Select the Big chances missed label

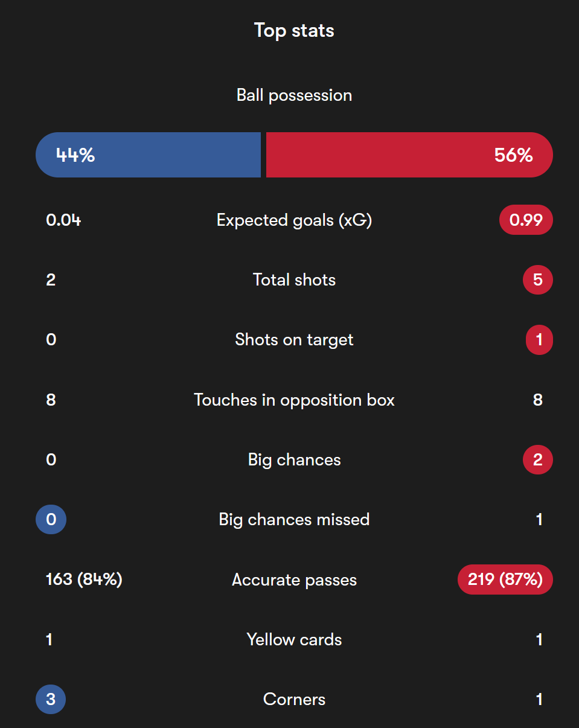coord(294,520)
